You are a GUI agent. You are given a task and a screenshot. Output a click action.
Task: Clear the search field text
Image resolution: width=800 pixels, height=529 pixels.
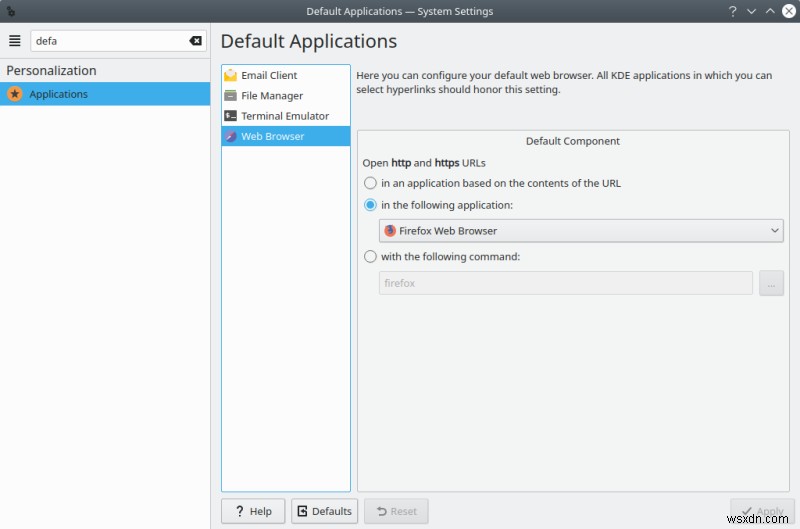195,41
